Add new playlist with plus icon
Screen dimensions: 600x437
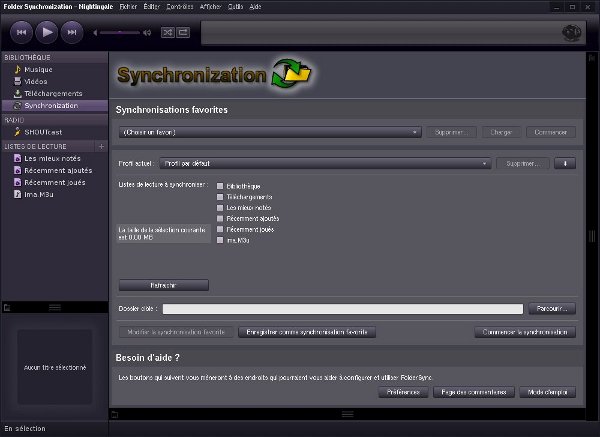tap(100, 146)
